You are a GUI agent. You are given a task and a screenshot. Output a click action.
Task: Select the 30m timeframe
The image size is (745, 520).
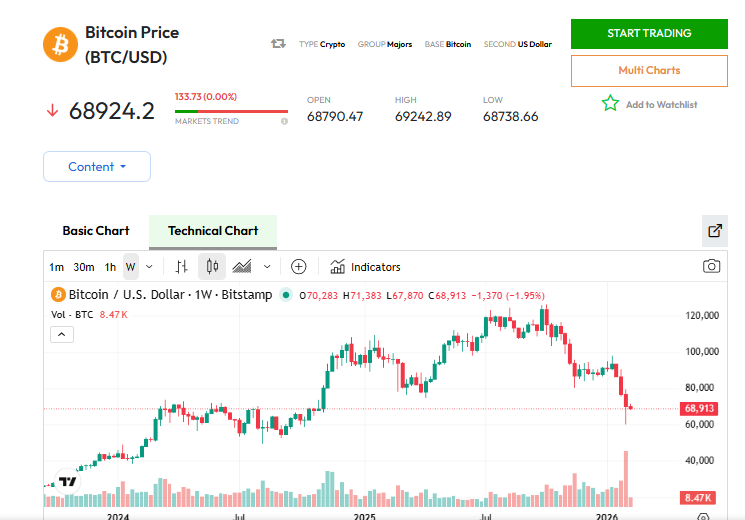84,267
